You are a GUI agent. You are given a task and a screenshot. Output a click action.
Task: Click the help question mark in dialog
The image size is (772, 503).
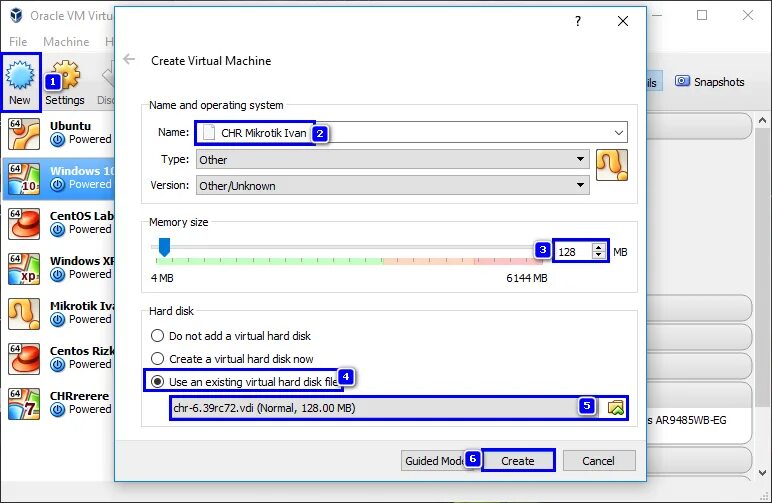pyautogui.click(x=578, y=21)
